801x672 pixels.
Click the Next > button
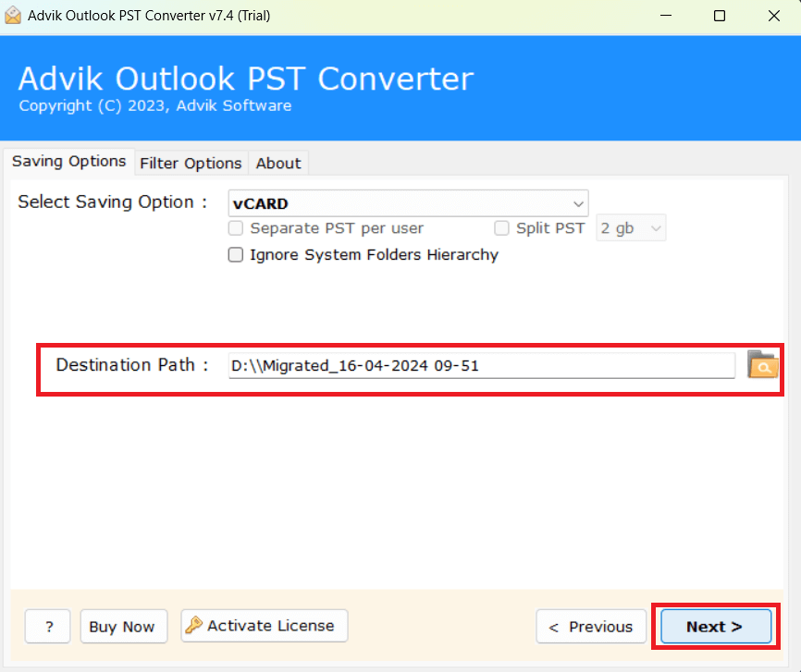point(716,626)
